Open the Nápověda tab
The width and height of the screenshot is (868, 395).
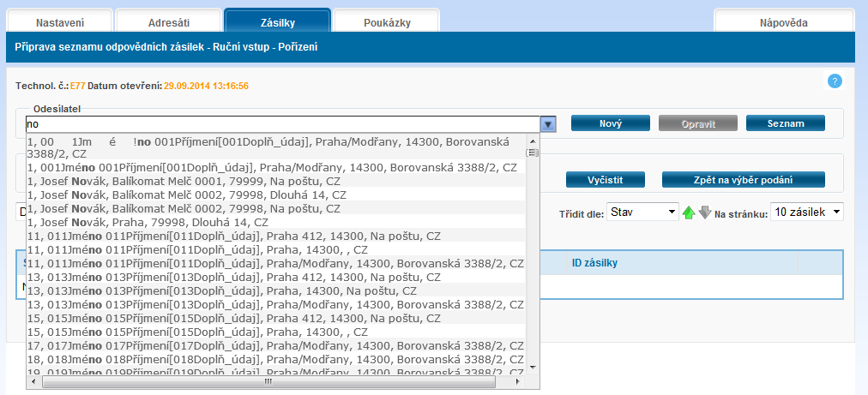[x=783, y=22]
